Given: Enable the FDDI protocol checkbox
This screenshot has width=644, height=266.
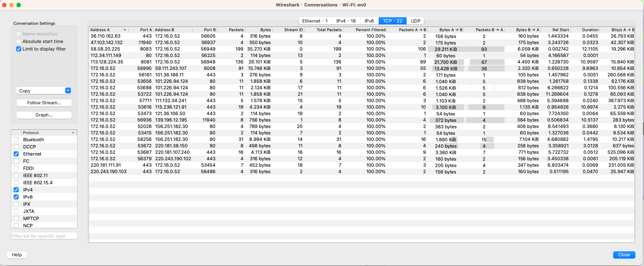Looking at the screenshot, I should coord(16,168).
